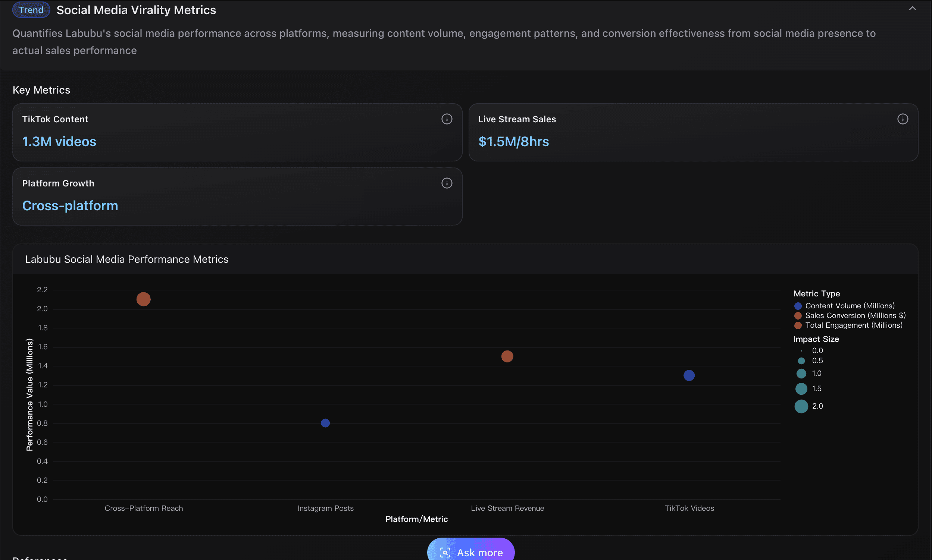Click the Key Metrics heading
The height and width of the screenshot is (560, 932).
(41, 90)
